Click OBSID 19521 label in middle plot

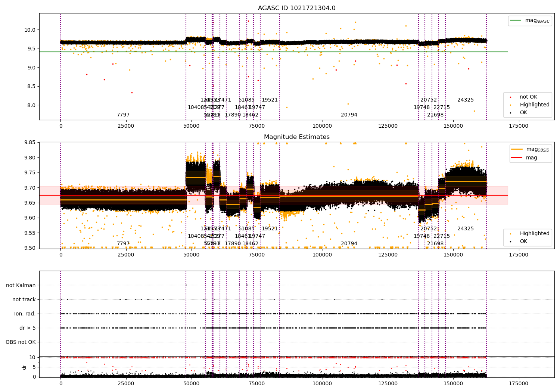pyautogui.click(x=270, y=229)
